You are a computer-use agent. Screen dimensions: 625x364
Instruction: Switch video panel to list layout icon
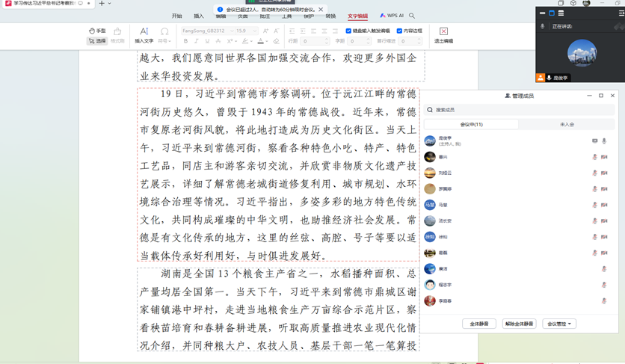(561, 13)
